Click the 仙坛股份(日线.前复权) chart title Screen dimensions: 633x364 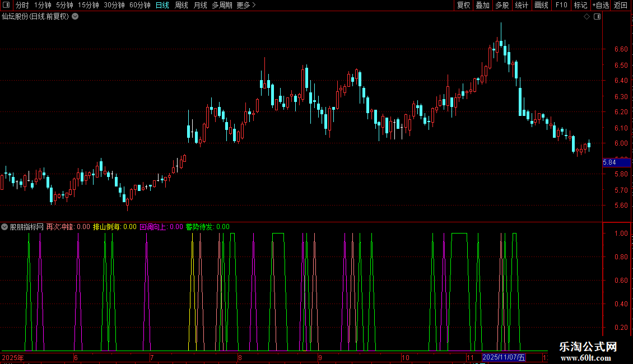pyautogui.click(x=35, y=17)
